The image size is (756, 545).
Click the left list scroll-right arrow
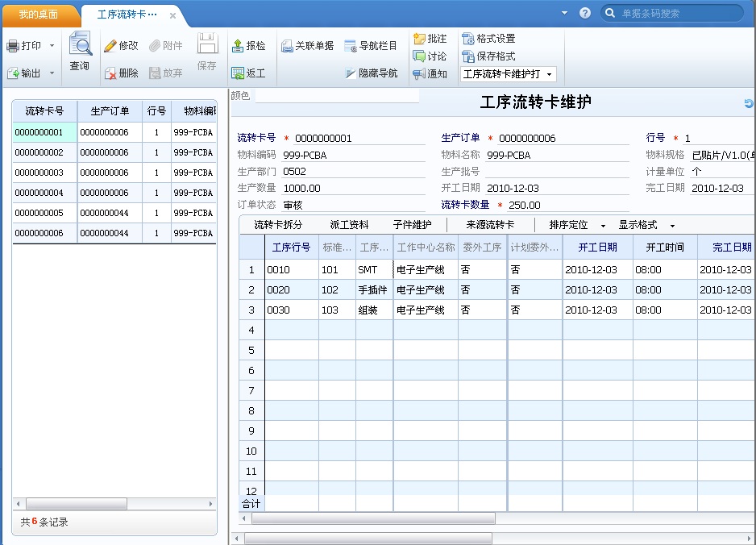(x=210, y=504)
